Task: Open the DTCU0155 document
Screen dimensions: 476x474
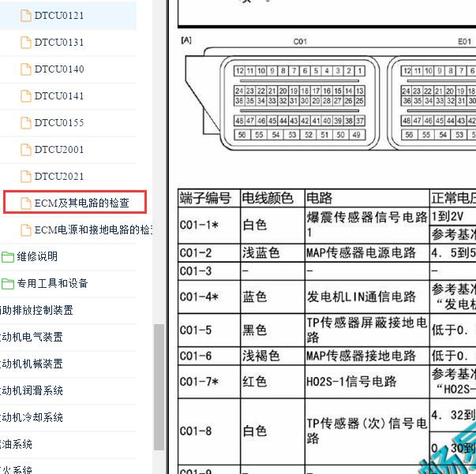Action: tap(59, 122)
